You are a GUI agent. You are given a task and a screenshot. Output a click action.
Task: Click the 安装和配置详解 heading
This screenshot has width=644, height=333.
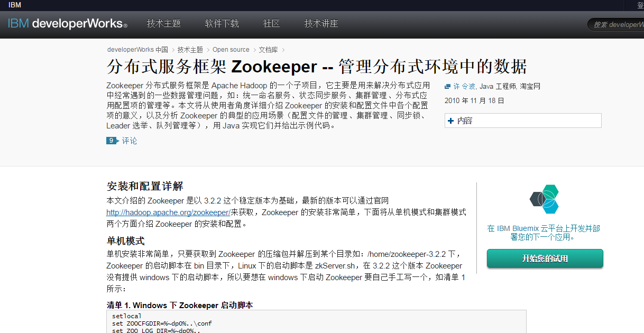tap(145, 186)
